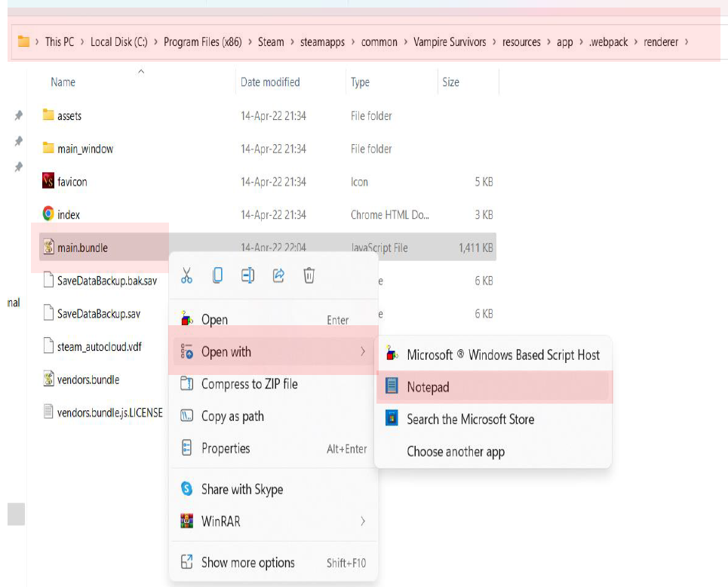Click the Notepad icon in submenu
The image size is (728, 587).
click(x=392, y=386)
